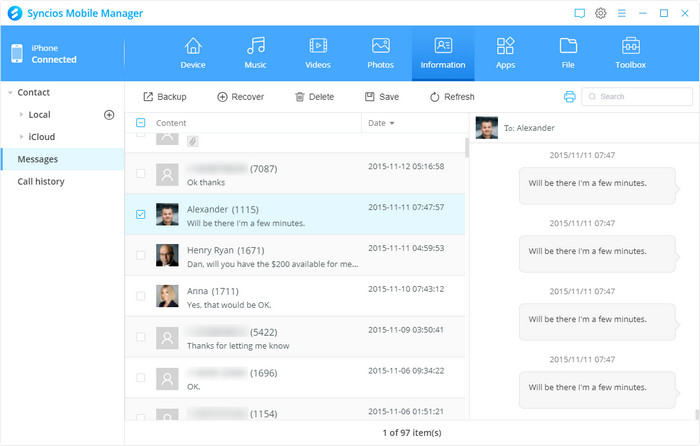Check the (5422) message checkbox

(141, 337)
